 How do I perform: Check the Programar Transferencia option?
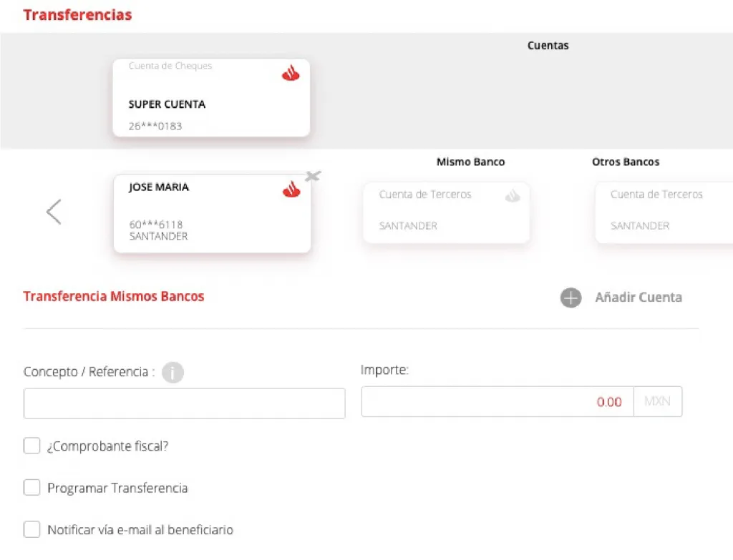coord(31,487)
